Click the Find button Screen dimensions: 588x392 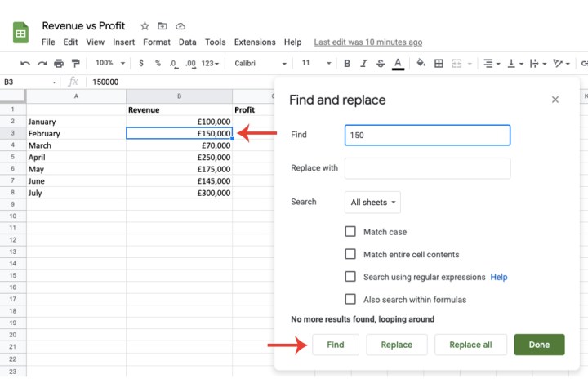(336, 345)
